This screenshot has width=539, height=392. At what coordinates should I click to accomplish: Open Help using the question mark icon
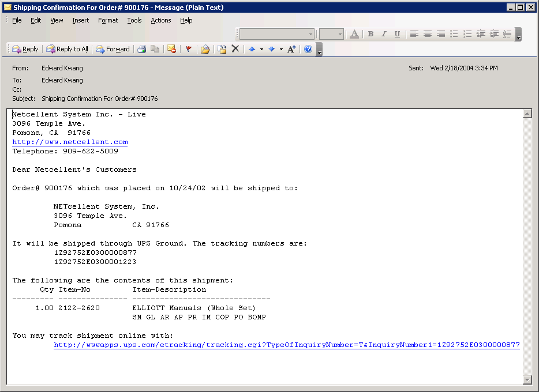coord(308,49)
